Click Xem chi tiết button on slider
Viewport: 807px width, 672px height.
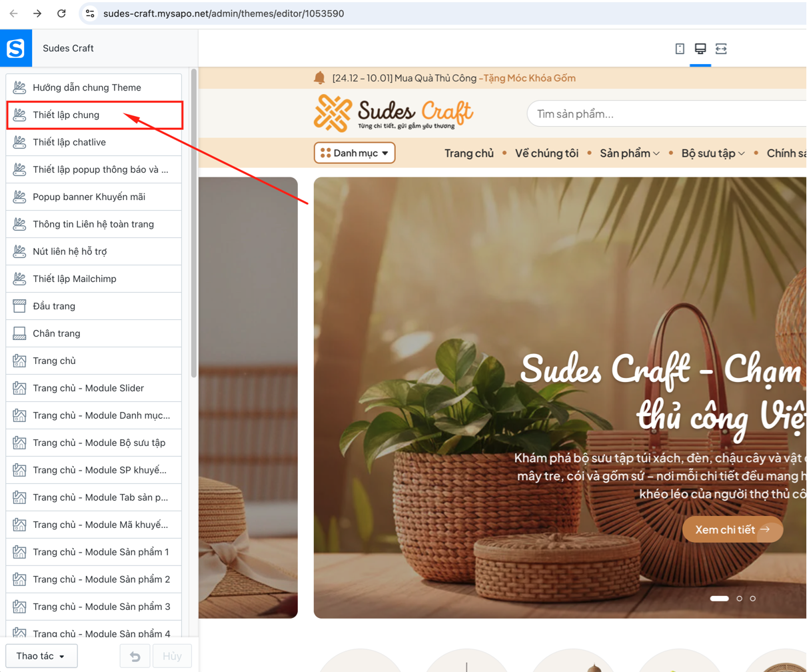732,529
